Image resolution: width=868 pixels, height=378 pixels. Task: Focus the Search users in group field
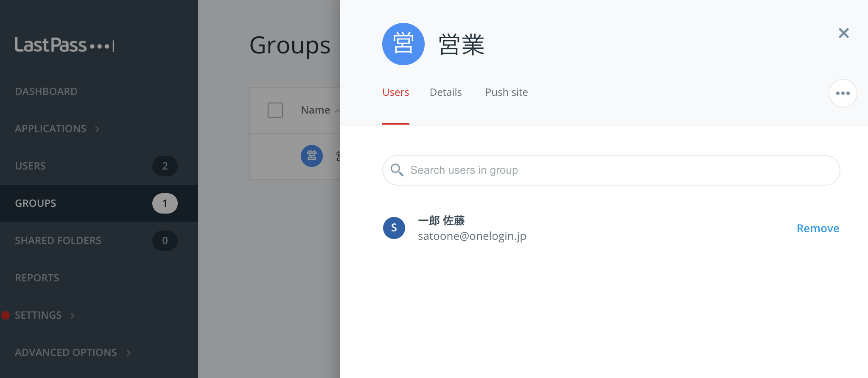click(611, 170)
